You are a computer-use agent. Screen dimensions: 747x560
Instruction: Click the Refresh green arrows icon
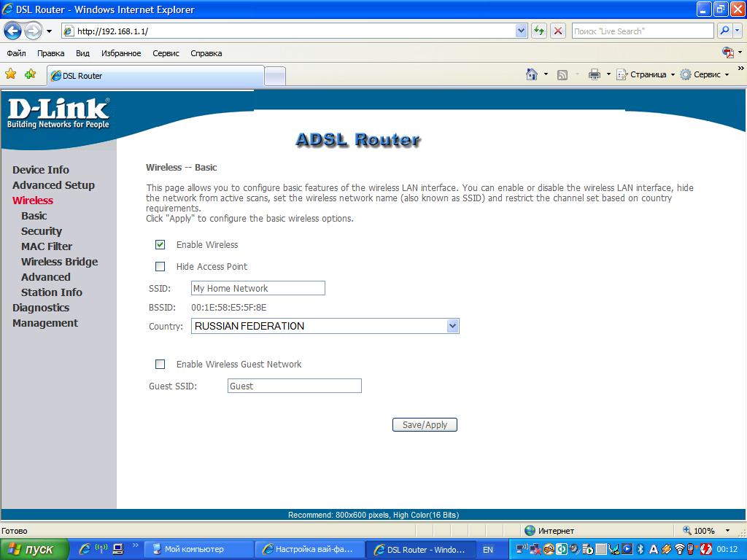pyautogui.click(x=539, y=31)
